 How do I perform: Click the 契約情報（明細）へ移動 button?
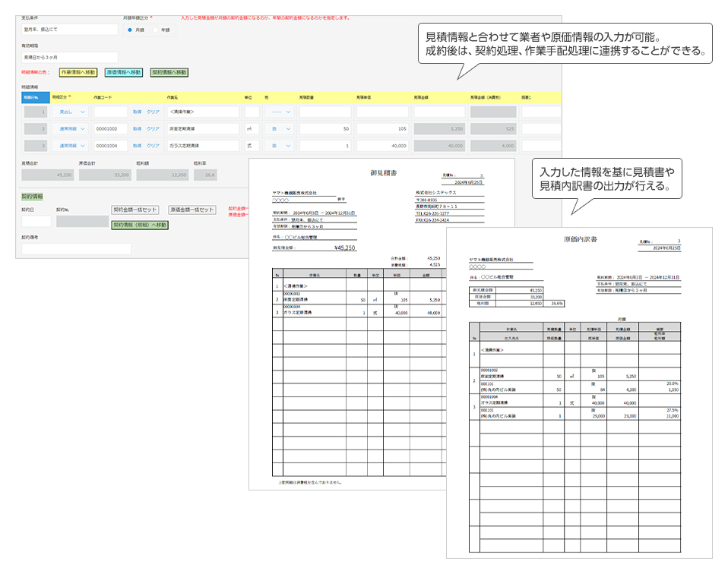[x=140, y=225]
